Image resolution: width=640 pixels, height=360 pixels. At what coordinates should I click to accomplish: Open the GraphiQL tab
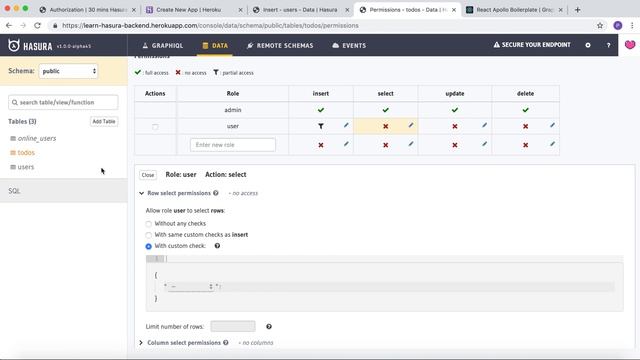click(x=162, y=45)
